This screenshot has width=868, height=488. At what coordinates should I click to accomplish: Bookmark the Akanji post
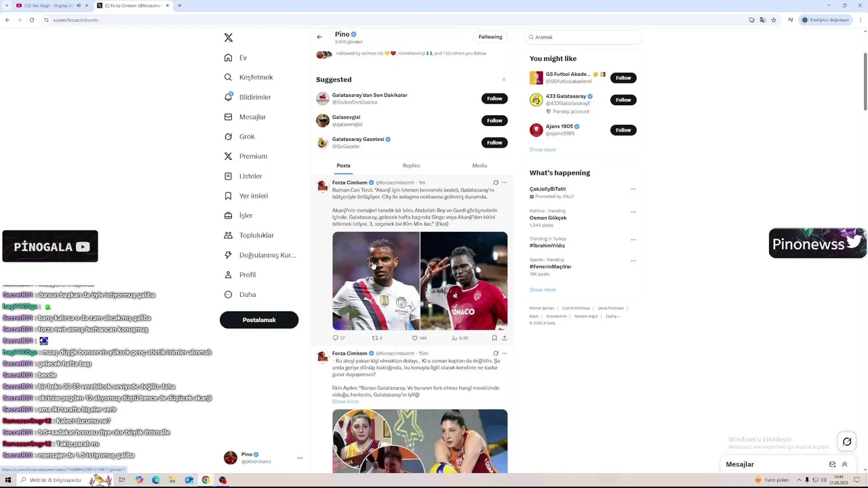(494, 338)
